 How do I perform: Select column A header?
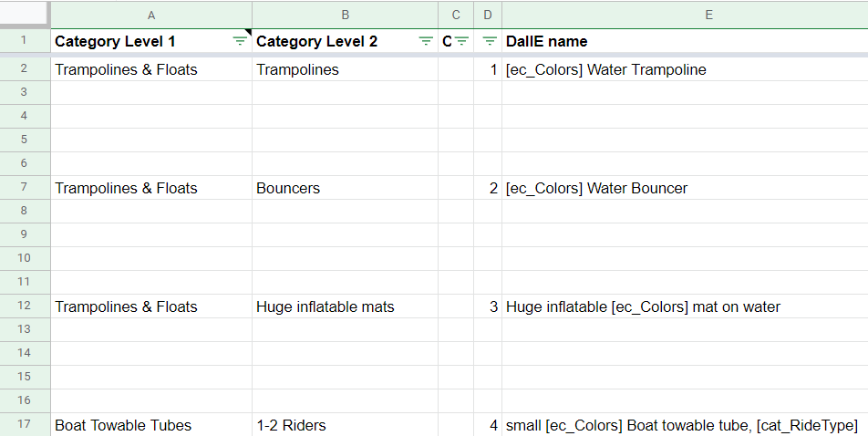[x=151, y=15]
